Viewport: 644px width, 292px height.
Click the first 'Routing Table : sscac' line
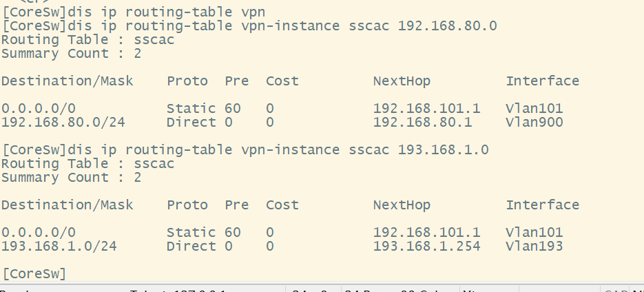point(87,40)
